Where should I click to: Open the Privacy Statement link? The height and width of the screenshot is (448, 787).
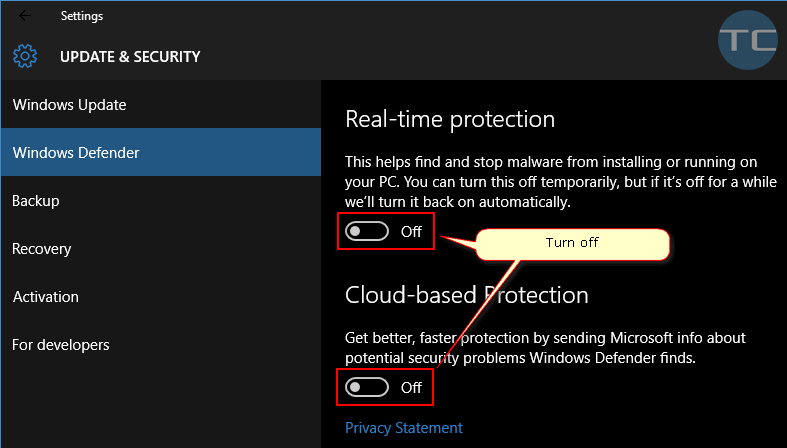(404, 428)
